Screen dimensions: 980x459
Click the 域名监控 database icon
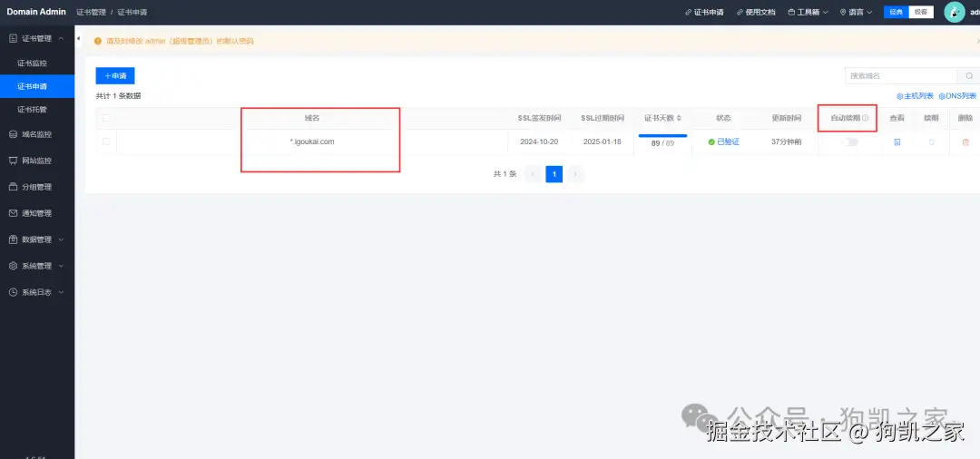[13, 134]
